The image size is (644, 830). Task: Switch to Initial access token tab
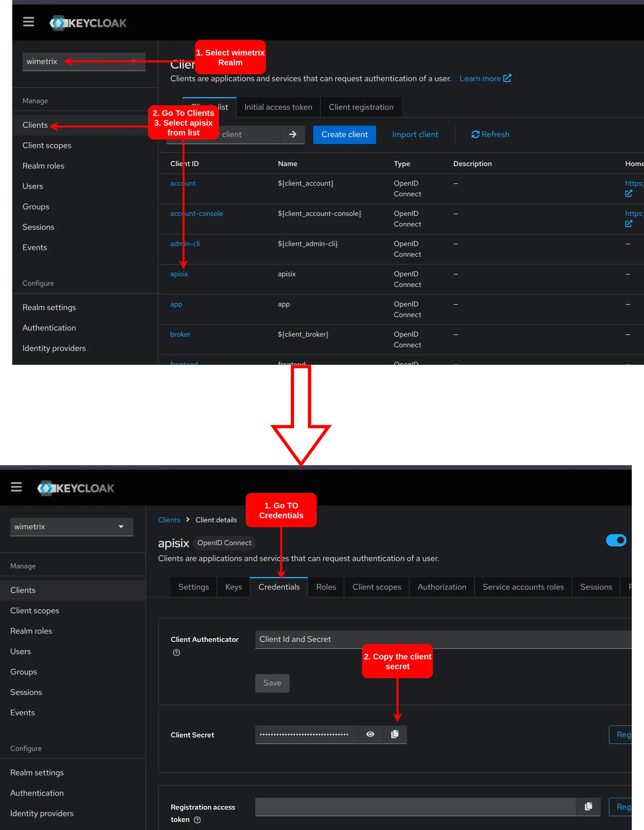(x=278, y=107)
